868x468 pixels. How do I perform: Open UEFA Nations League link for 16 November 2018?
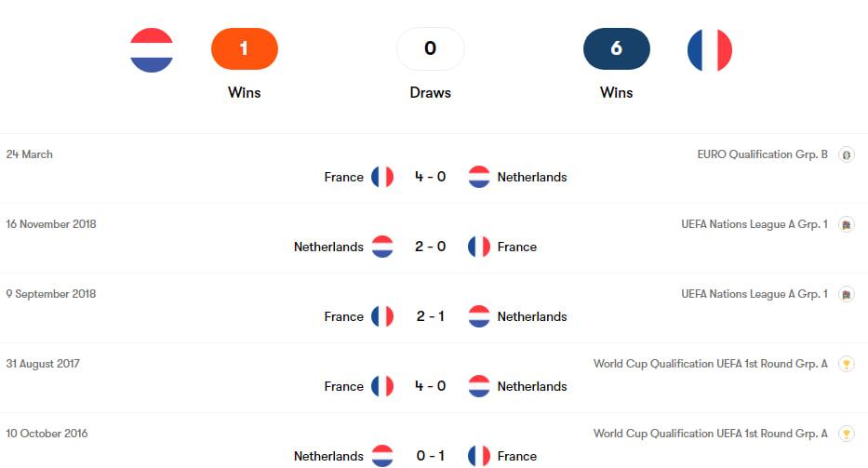pos(754,224)
